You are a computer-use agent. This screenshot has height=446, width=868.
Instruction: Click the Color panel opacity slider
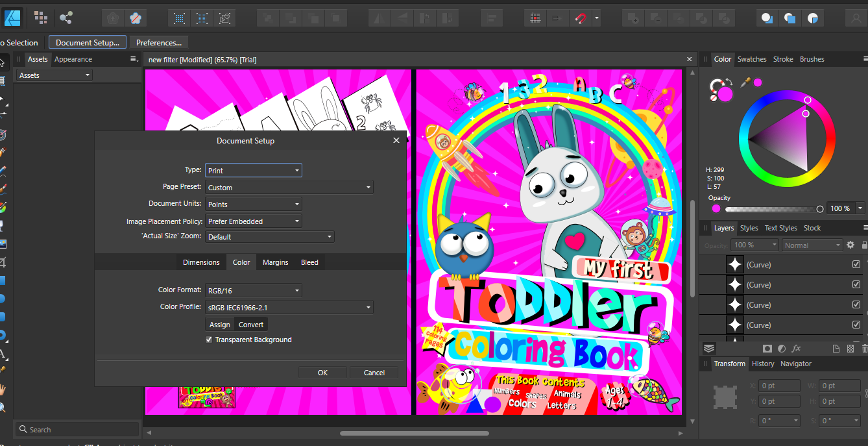tap(774, 209)
